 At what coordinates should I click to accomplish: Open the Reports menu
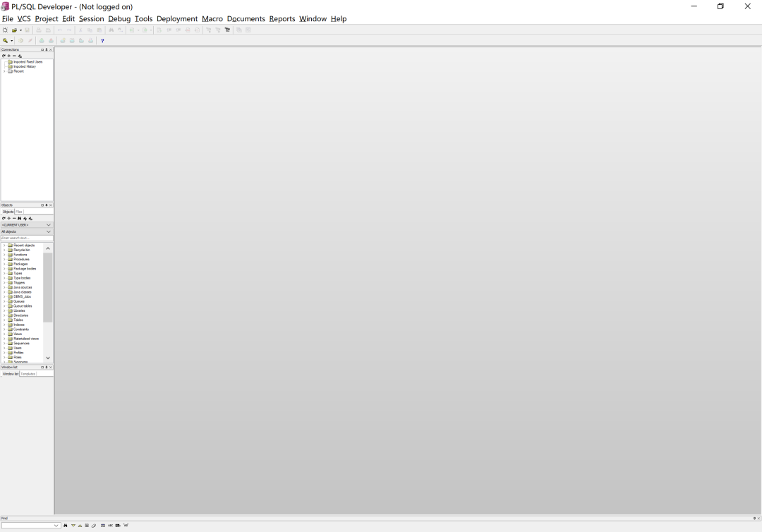(x=282, y=18)
